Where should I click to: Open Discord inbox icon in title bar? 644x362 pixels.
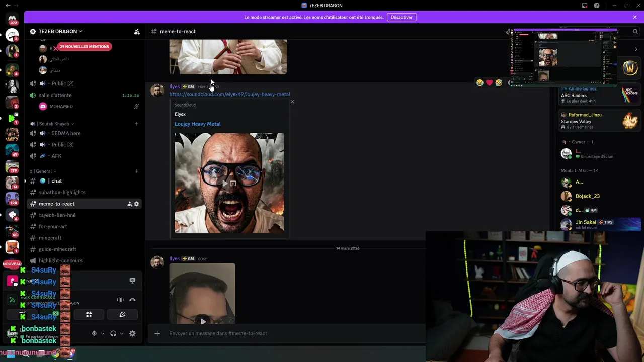pyautogui.click(x=585, y=6)
